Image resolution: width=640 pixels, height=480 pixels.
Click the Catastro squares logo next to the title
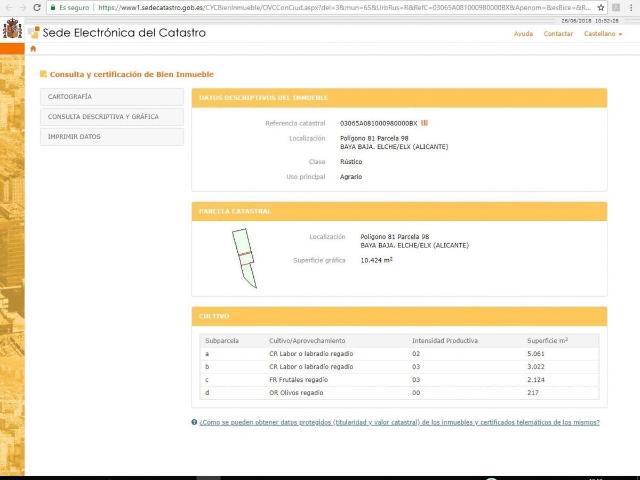pos(34,32)
